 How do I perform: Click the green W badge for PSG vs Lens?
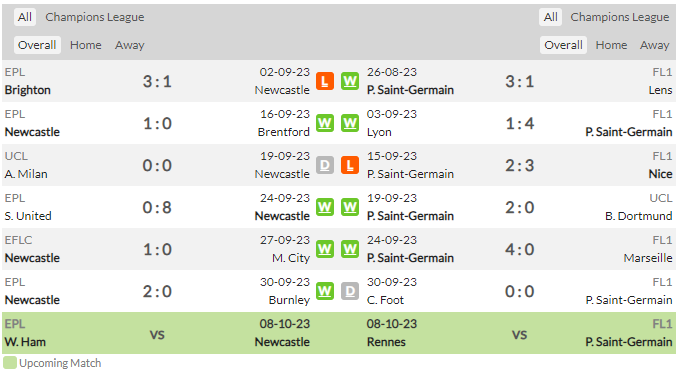(x=350, y=81)
